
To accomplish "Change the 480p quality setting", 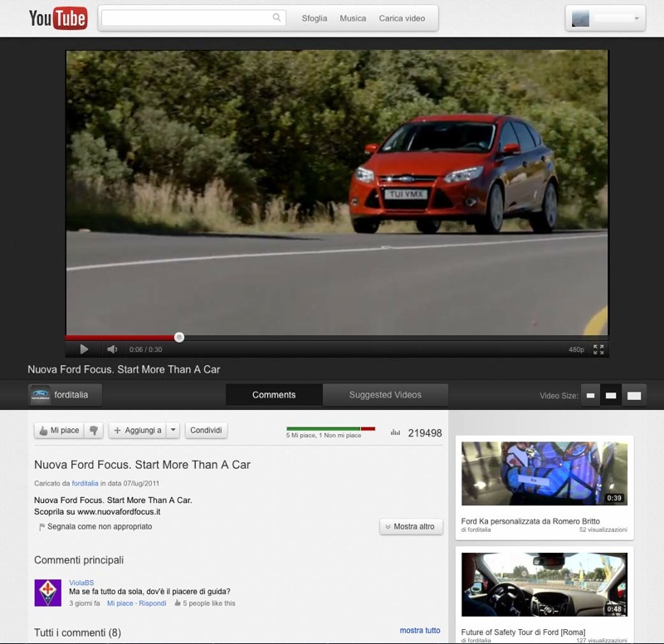I will pyautogui.click(x=576, y=349).
